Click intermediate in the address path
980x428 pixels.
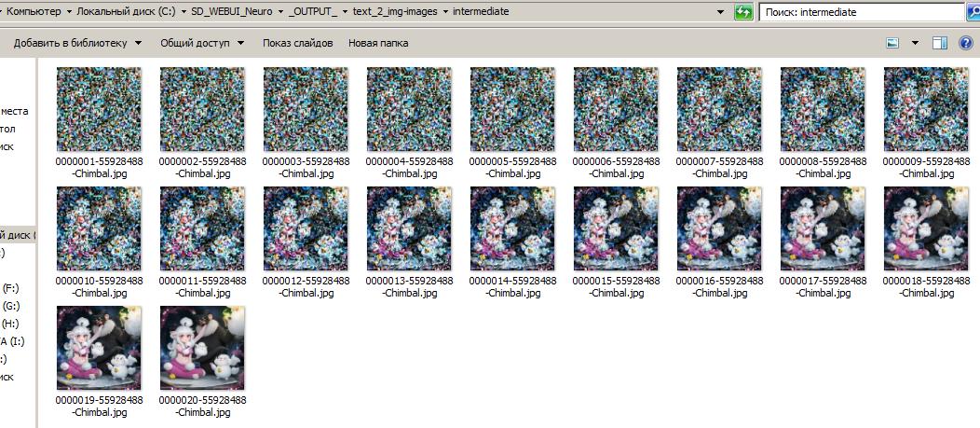481,12
